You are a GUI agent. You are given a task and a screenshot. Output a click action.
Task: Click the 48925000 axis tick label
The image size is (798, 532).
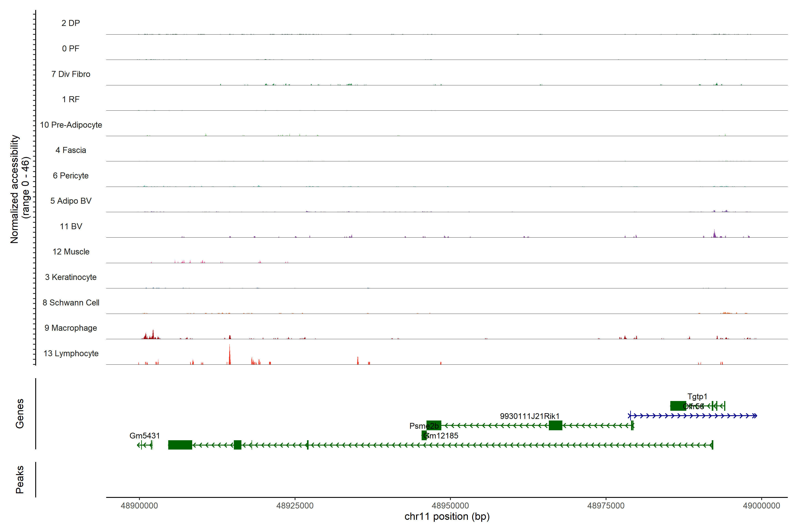pyautogui.click(x=295, y=506)
